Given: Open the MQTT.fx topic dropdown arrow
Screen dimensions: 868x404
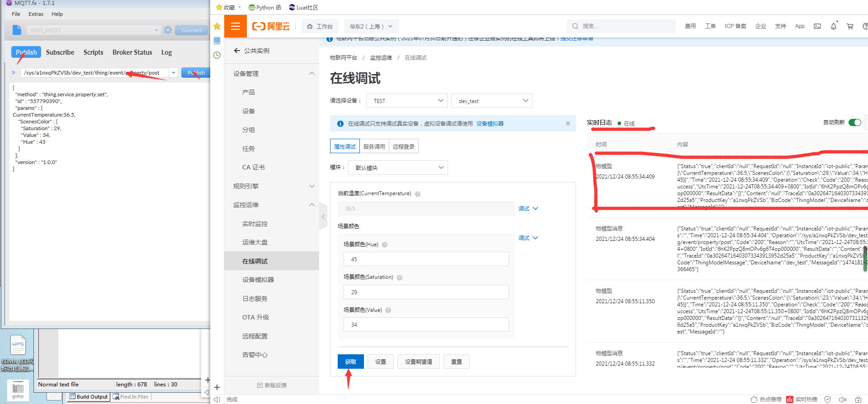Looking at the screenshot, I should 174,73.
